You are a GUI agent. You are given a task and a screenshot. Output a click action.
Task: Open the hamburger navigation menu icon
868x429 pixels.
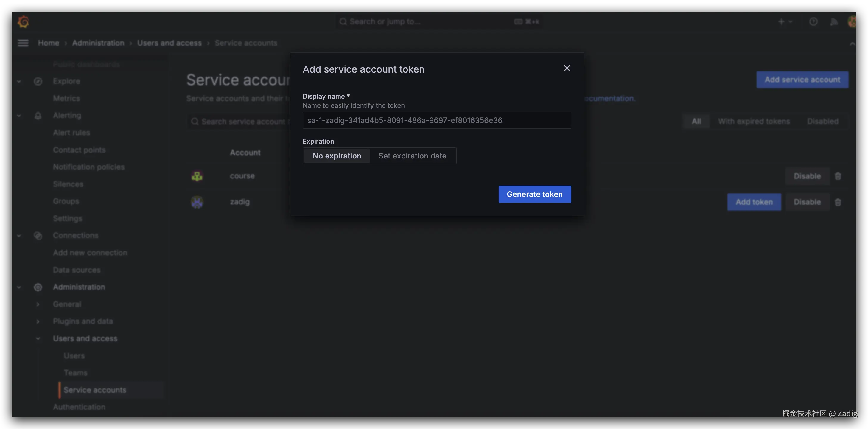coord(23,43)
